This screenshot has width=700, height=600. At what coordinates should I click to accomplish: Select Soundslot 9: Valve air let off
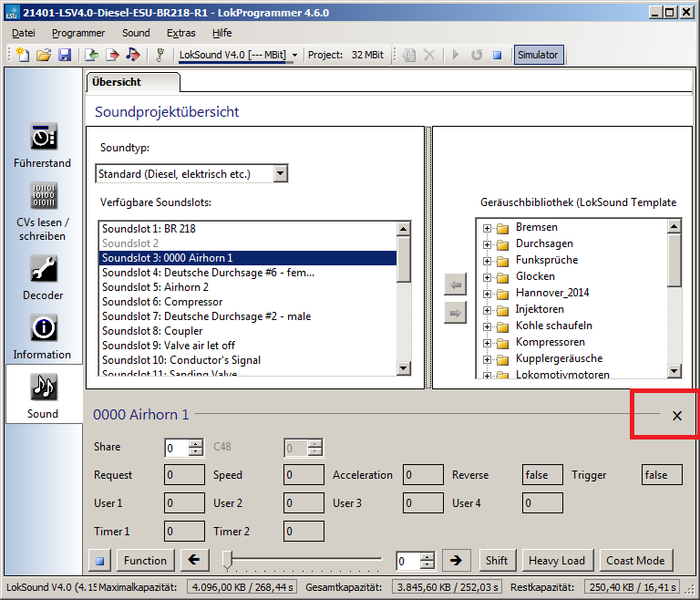pyautogui.click(x=247, y=346)
